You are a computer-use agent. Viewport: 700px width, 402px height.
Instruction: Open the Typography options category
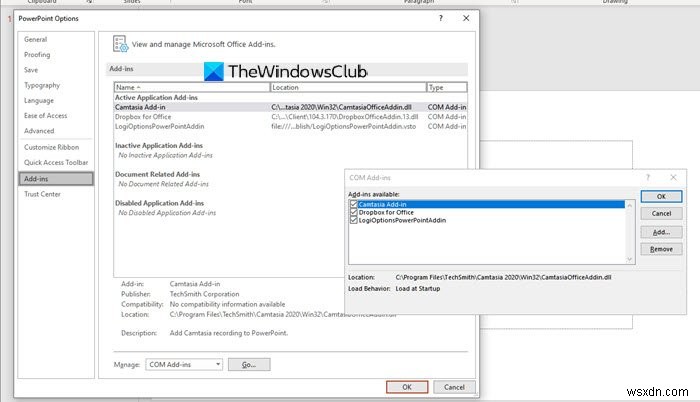click(x=42, y=85)
